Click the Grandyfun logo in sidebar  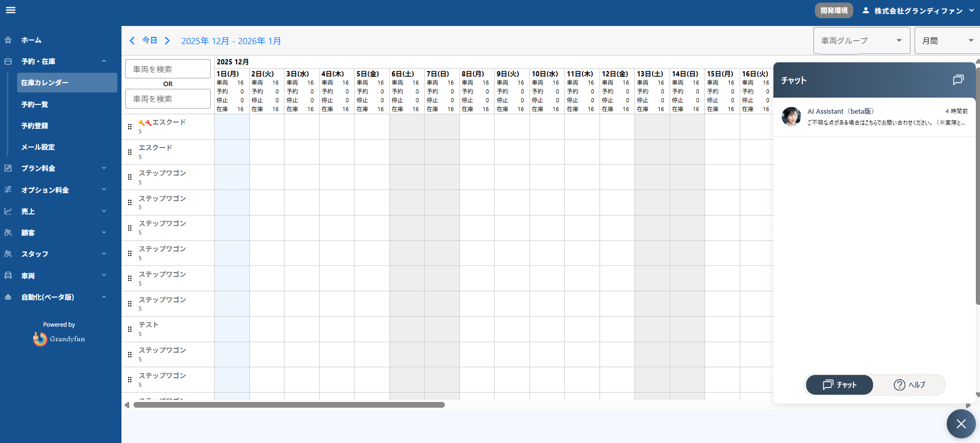[x=59, y=339]
